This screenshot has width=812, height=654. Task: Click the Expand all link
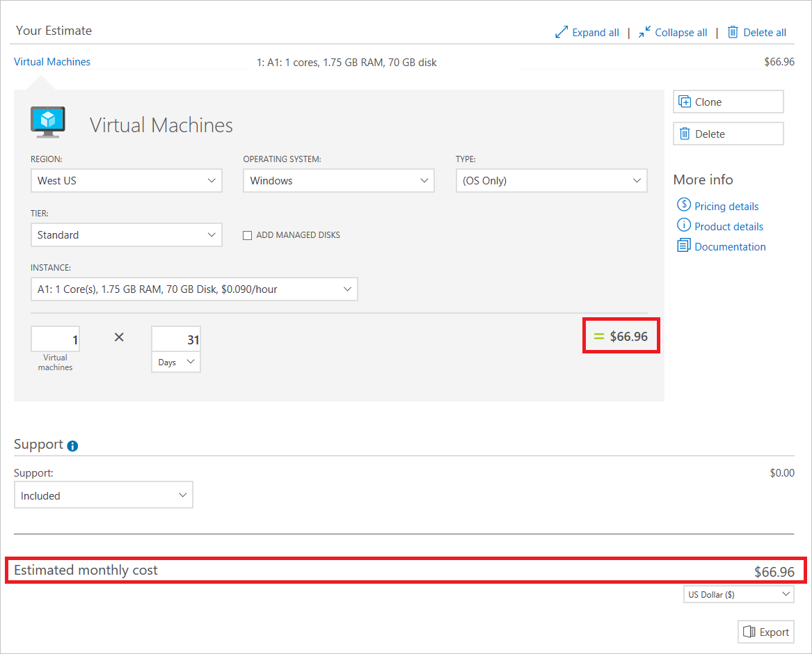[596, 33]
